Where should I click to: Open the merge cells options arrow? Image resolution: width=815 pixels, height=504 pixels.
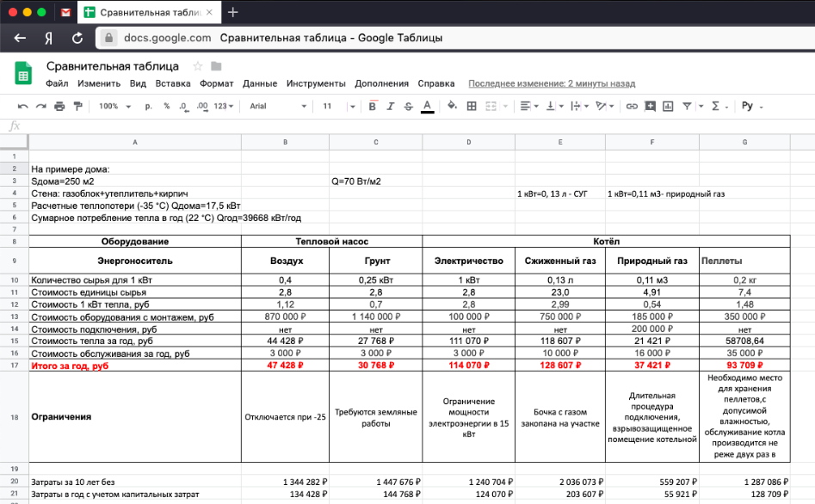pos(505,107)
